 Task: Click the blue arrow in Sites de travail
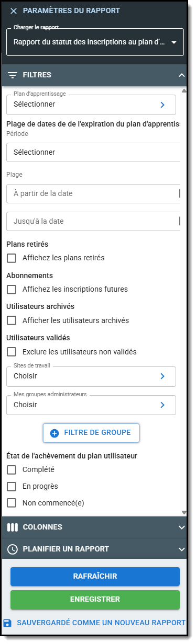point(162,376)
